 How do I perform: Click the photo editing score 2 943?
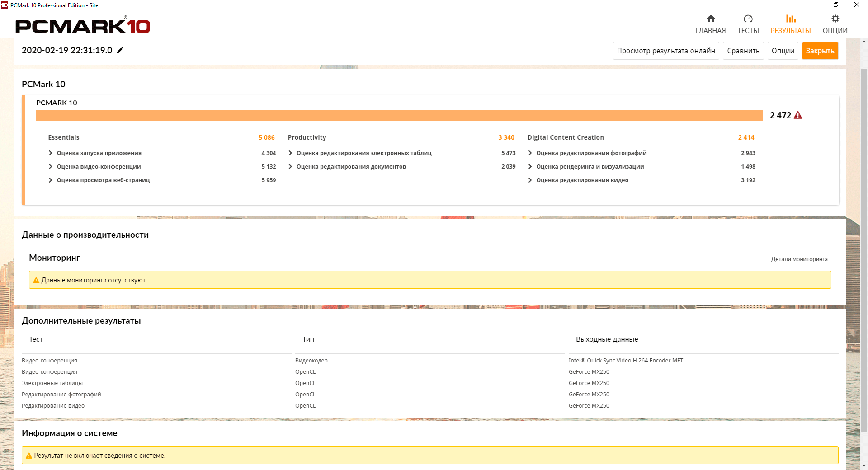[748, 153]
